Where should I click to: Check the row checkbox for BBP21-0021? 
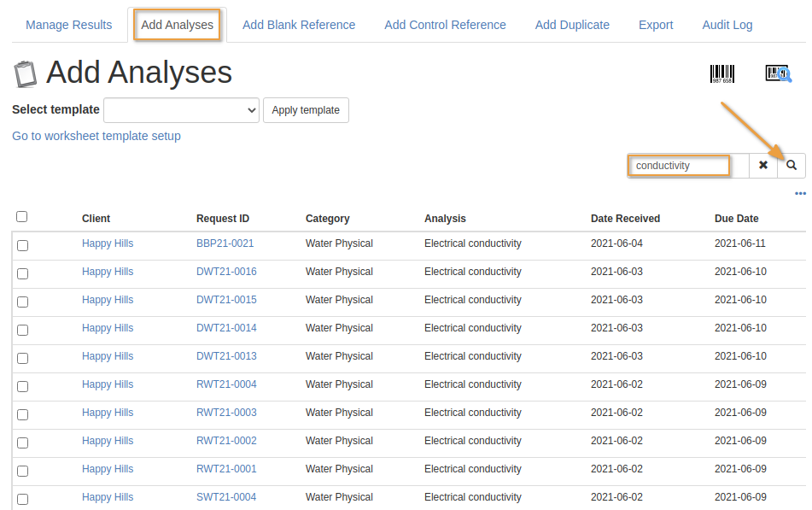23,244
